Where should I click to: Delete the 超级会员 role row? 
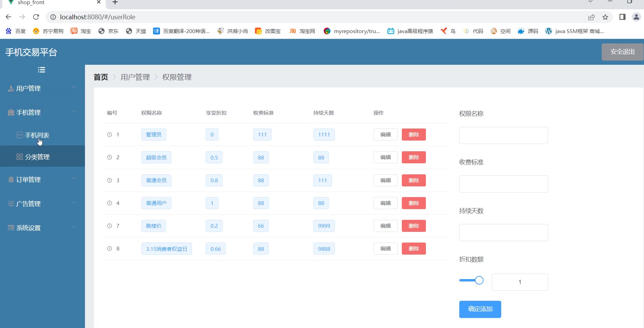414,157
